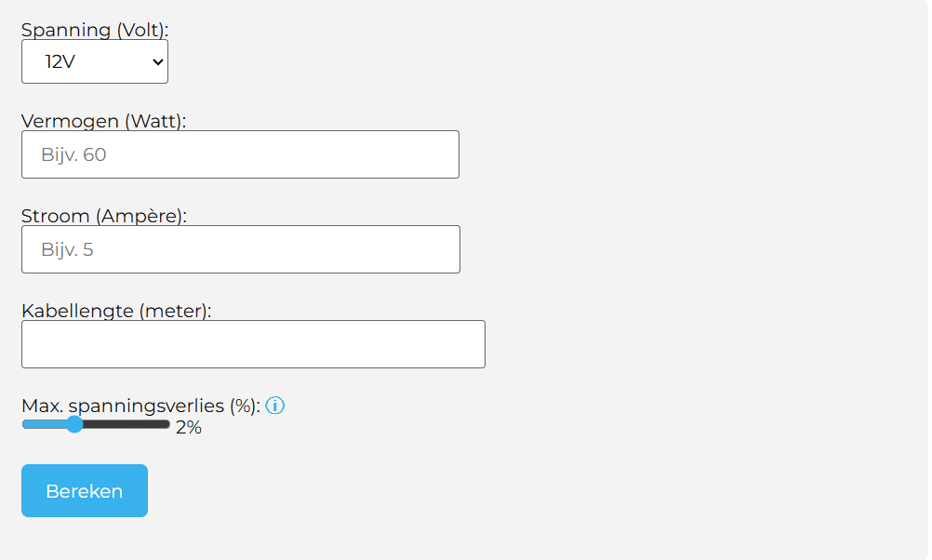Click the dark unfilled part of the slider track
932x560 pixels.
[x=126, y=424]
